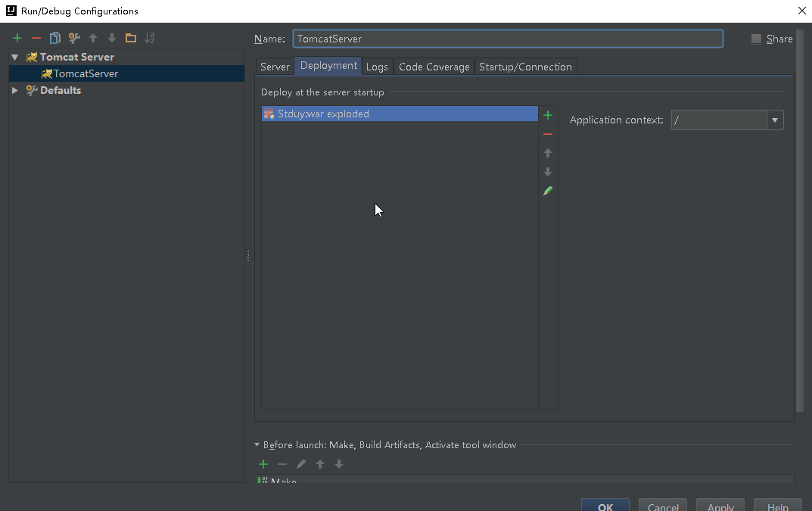Remove selected configuration with red minus
This screenshot has width=812, height=511.
36,38
